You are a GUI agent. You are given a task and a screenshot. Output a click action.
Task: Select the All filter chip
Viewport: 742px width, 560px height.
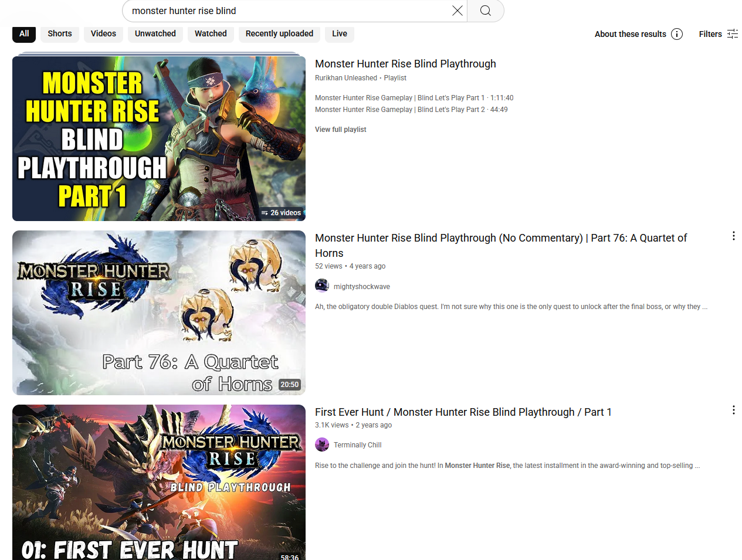(x=24, y=33)
